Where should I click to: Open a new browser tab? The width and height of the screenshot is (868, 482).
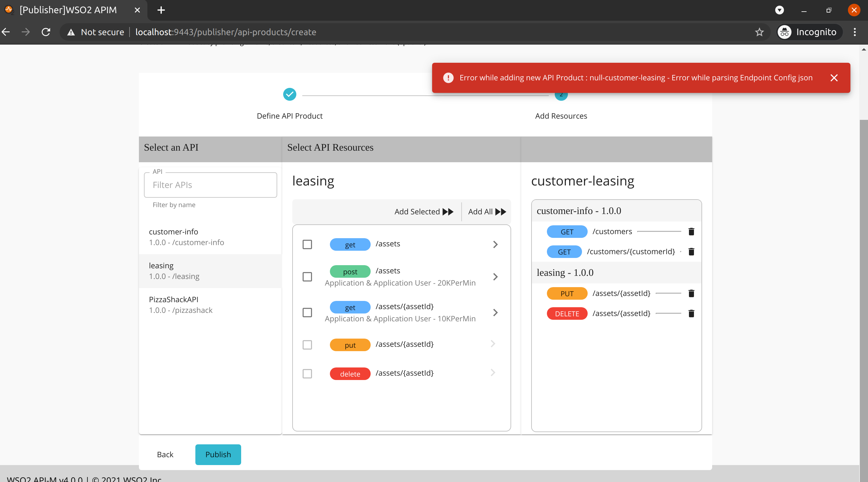tap(161, 10)
